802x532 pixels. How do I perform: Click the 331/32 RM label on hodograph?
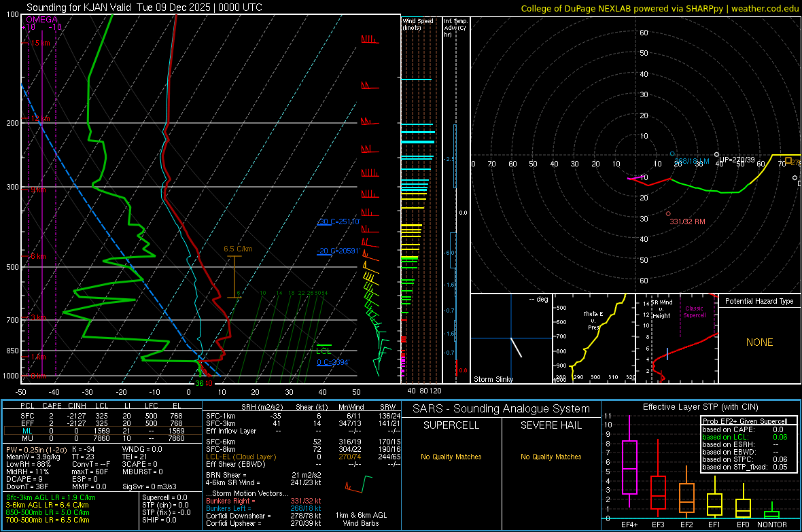(x=687, y=221)
